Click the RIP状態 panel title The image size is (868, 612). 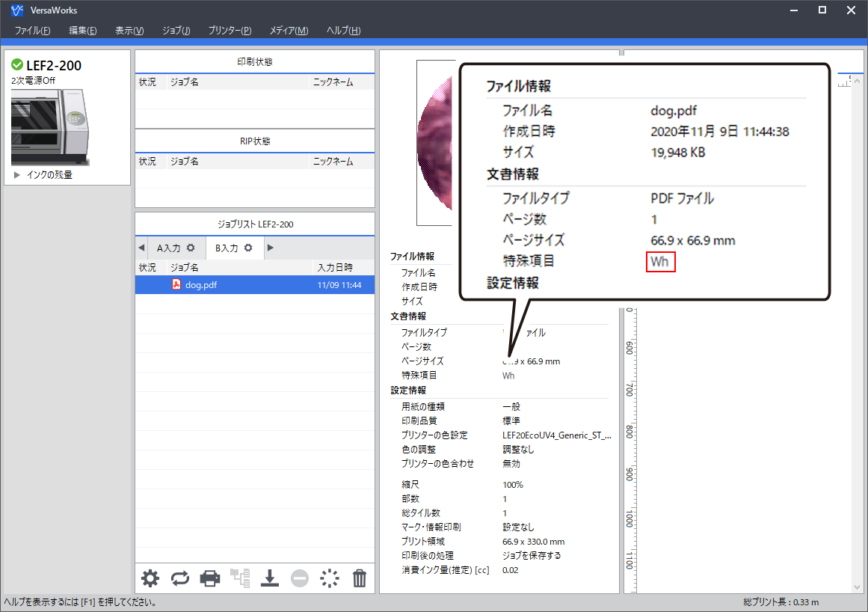[255, 141]
